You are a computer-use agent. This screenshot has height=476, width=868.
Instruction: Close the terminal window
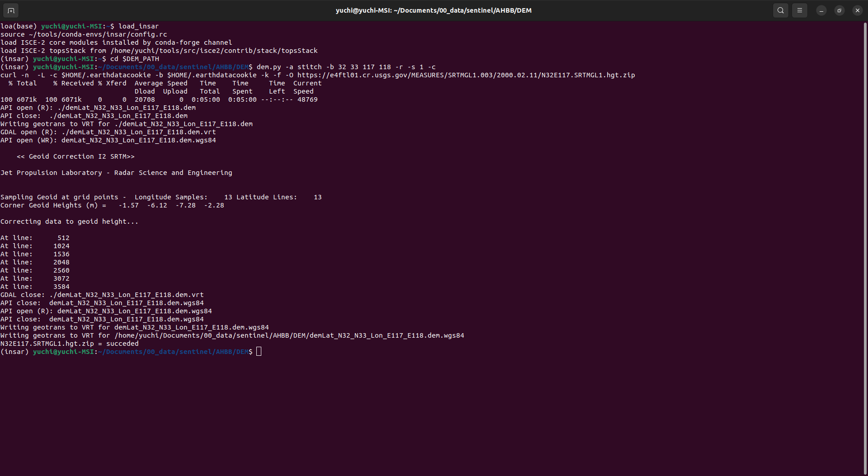(857, 10)
